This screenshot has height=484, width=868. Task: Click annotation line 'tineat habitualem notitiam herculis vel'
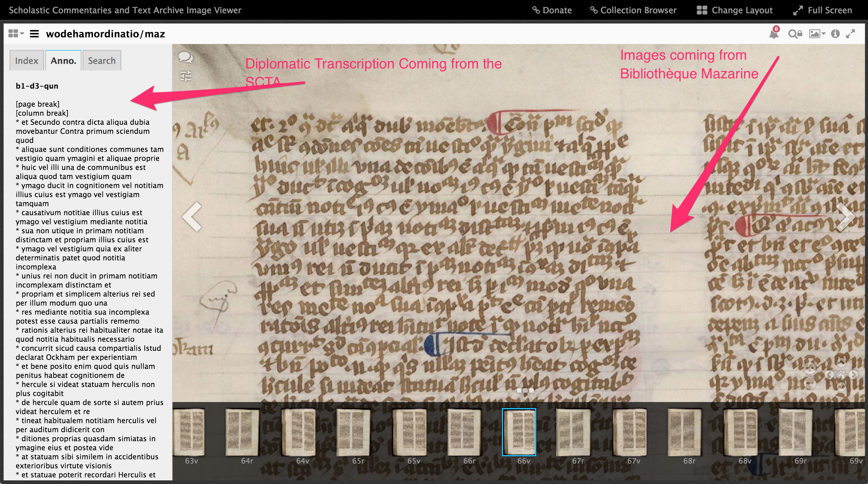pyautogui.click(x=89, y=421)
